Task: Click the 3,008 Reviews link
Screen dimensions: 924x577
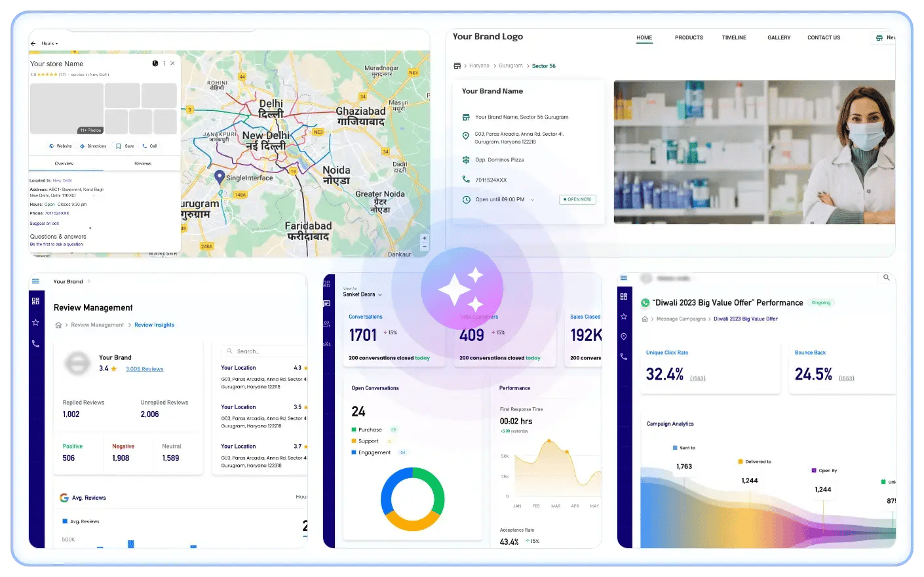Action: (x=145, y=369)
